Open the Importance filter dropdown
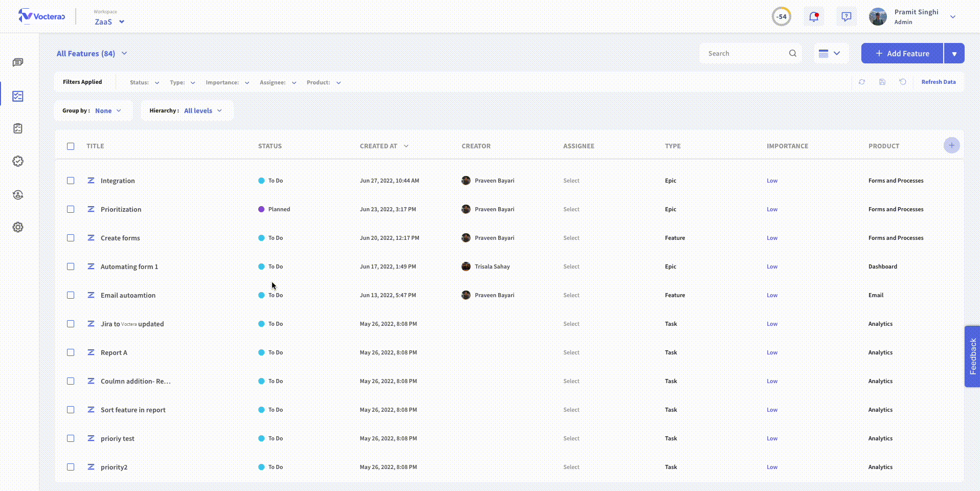The width and height of the screenshot is (980, 491). coord(228,82)
